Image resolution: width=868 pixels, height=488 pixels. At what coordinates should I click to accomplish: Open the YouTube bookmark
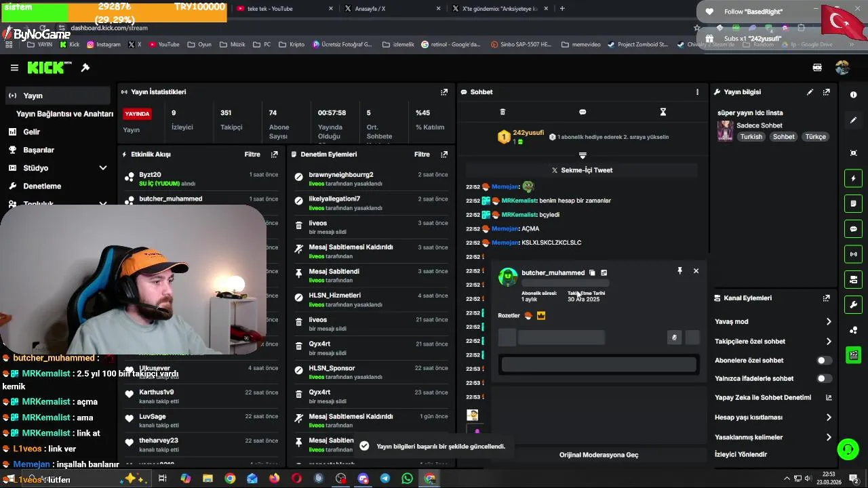click(164, 44)
